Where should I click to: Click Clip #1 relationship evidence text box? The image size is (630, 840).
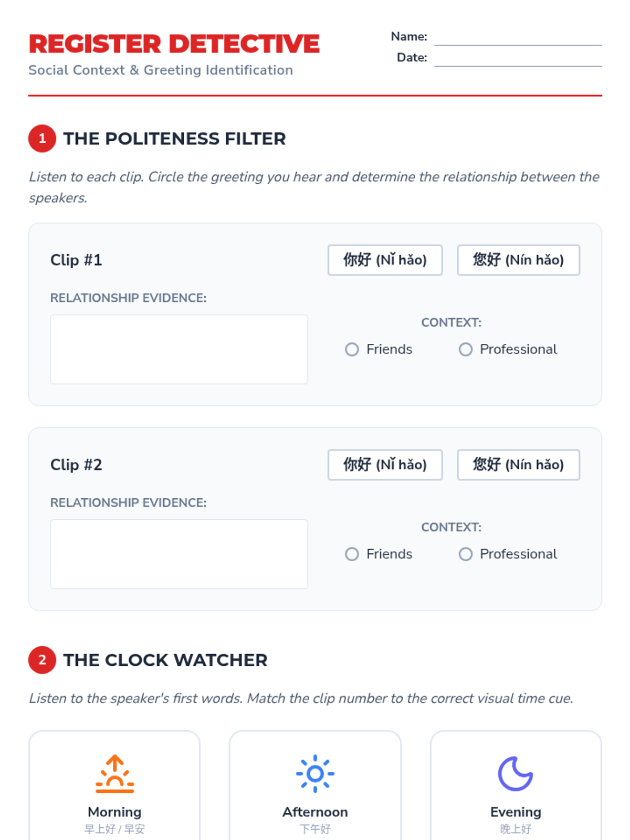coord(179,349)
